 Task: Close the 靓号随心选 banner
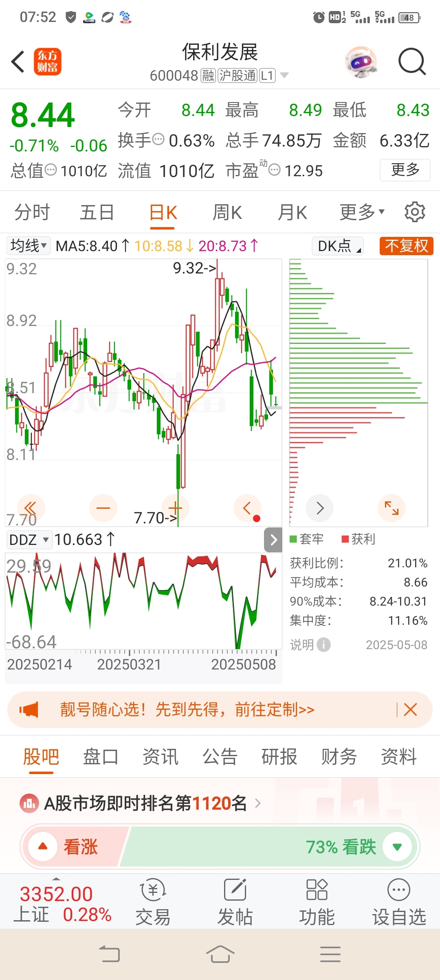(x=410, y=710)
